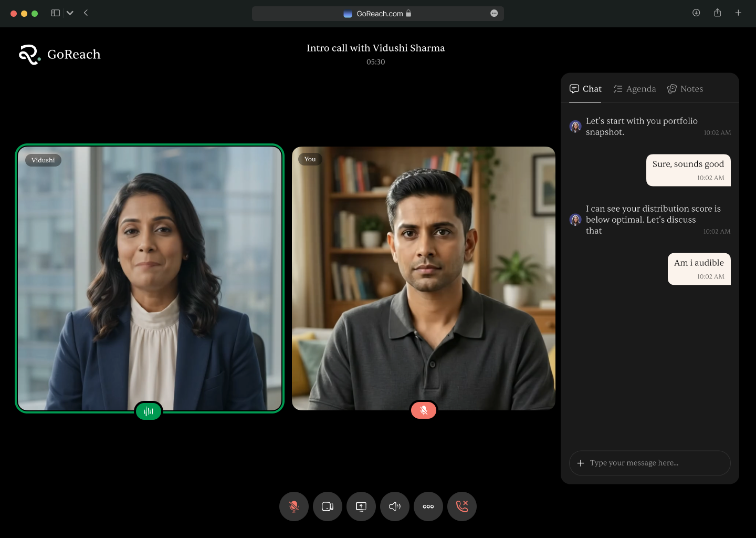Select your own video tile
Screen dimensions: 756x538
click(x=424, y=278)
